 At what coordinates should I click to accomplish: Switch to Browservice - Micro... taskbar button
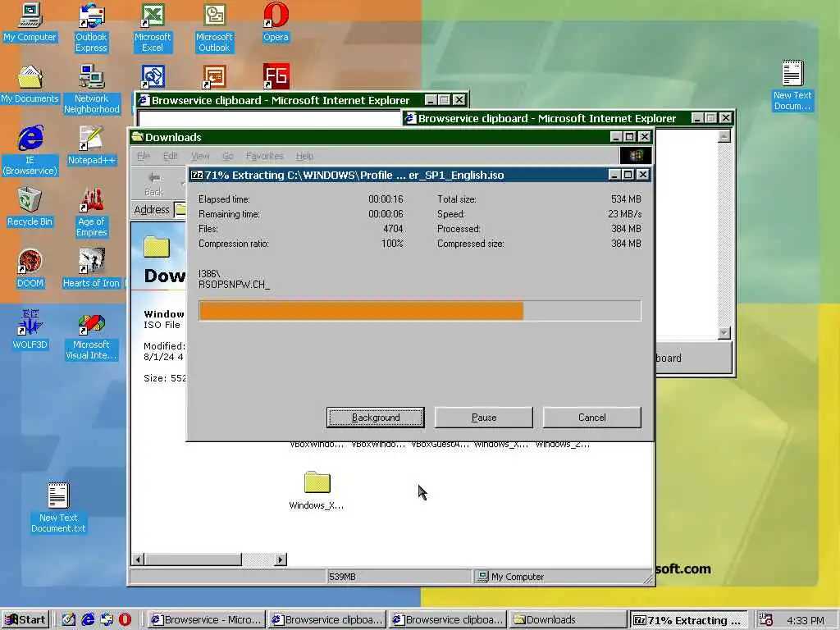point(207,620)
